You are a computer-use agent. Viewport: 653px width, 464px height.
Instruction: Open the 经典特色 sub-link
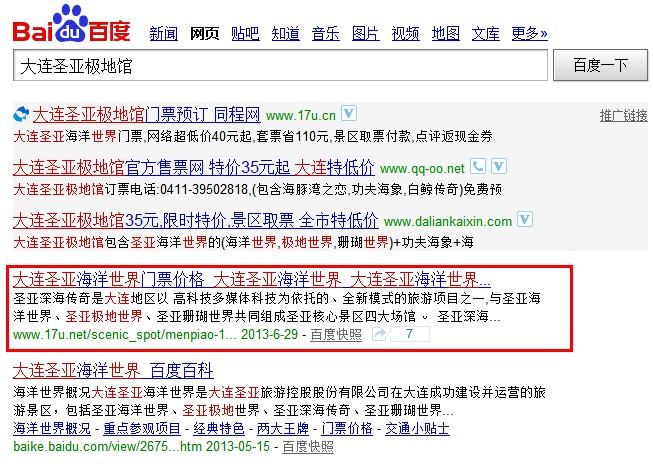pyautogui.click(x=219, y=428)
